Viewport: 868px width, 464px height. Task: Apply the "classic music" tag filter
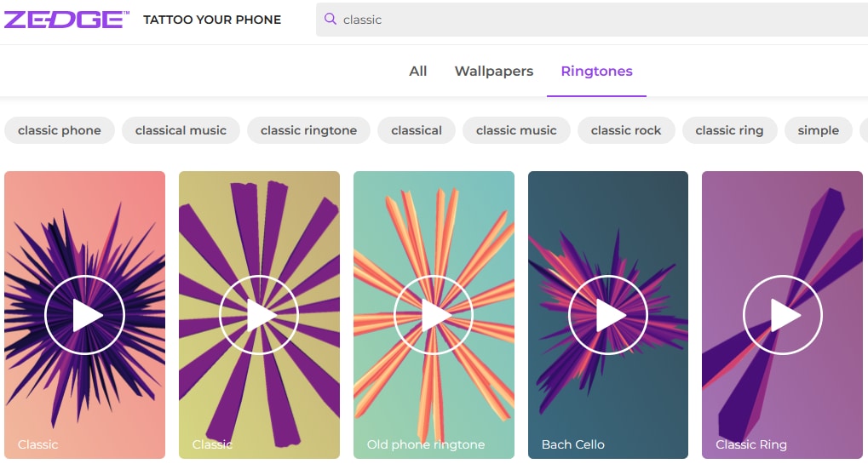tap(516, 130)
